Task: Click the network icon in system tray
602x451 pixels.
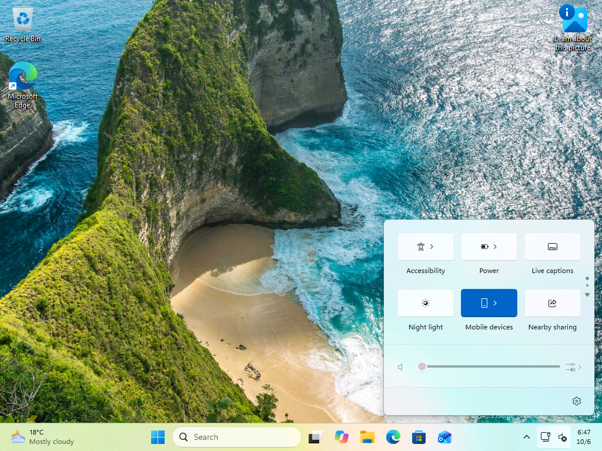Action: pyautogui.click(x=545, y=437)
